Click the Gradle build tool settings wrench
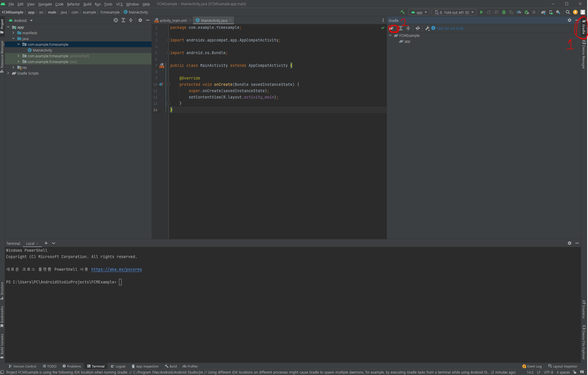 [x=427, y=28]
